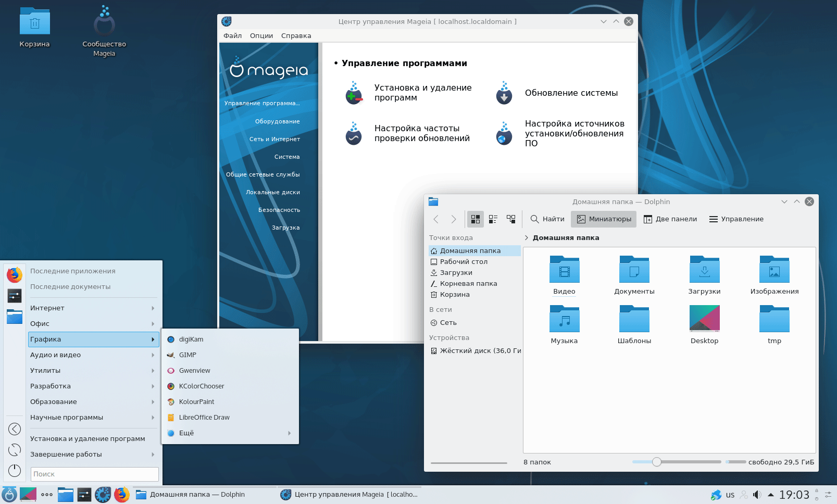Click the System Update icon

point(504,93)
